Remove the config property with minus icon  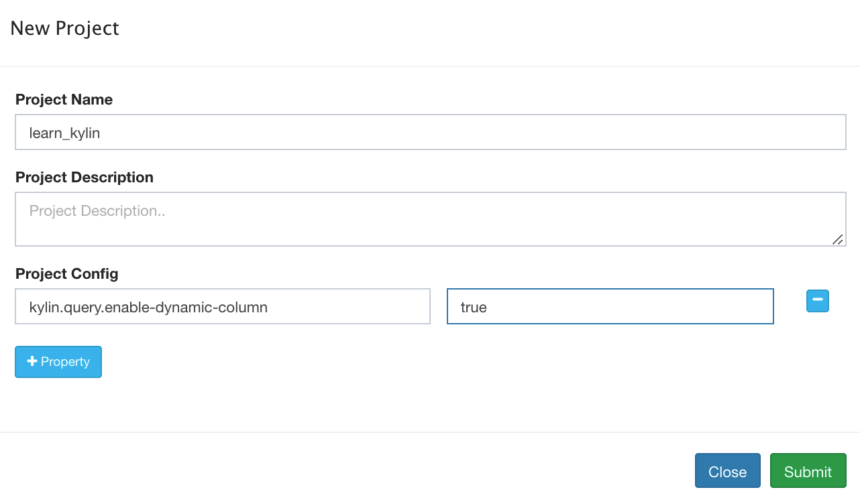817,301
